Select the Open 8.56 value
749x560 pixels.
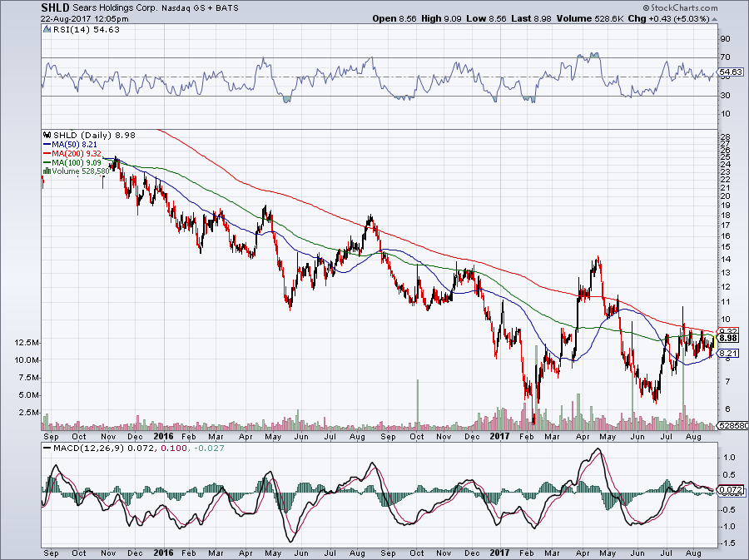[394, 18]
